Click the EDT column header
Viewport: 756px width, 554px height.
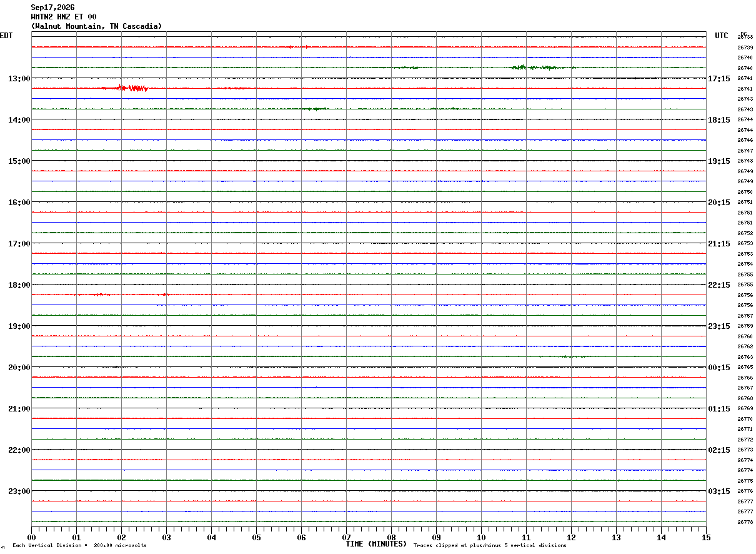point(6,36)
